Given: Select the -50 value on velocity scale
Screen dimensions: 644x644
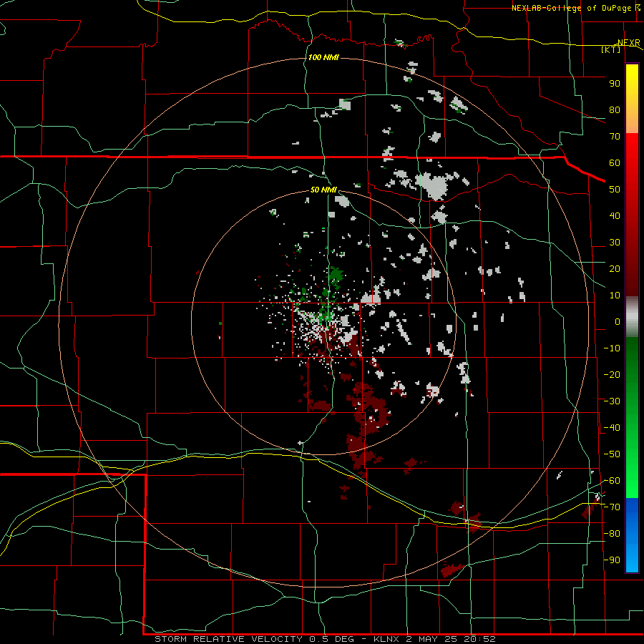Looking at the screenshot, I should pos(612,454).
